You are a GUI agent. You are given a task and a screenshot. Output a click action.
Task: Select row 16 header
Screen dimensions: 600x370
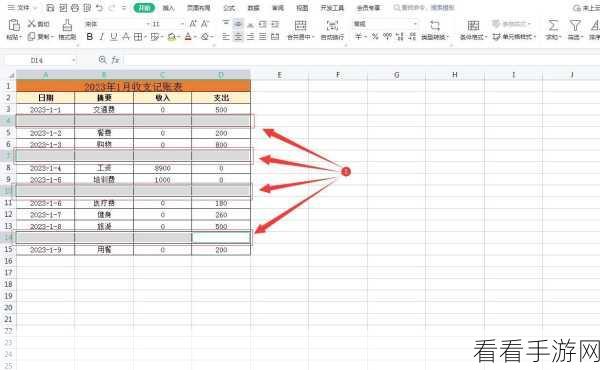[8, 261]
